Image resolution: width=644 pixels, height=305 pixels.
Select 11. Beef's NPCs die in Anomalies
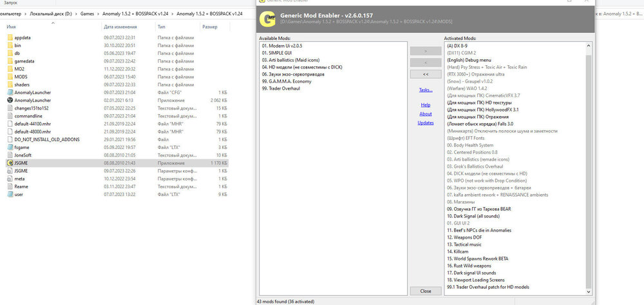[479, 230]
